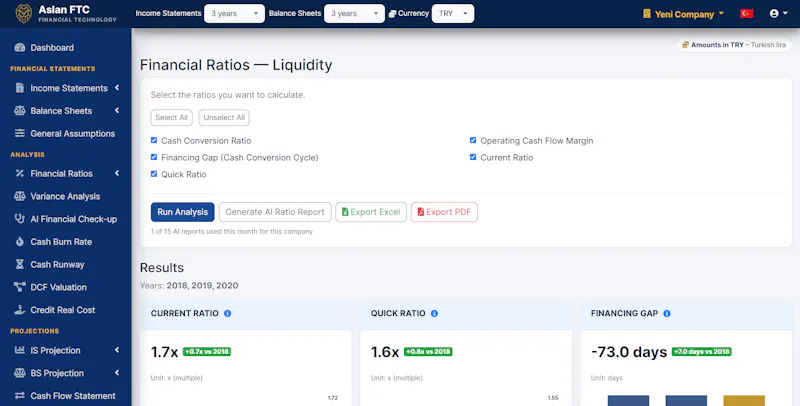800x406 pixels.
Task: Click the Dashboard gauge icon
Action: click(x=20, y=47)
